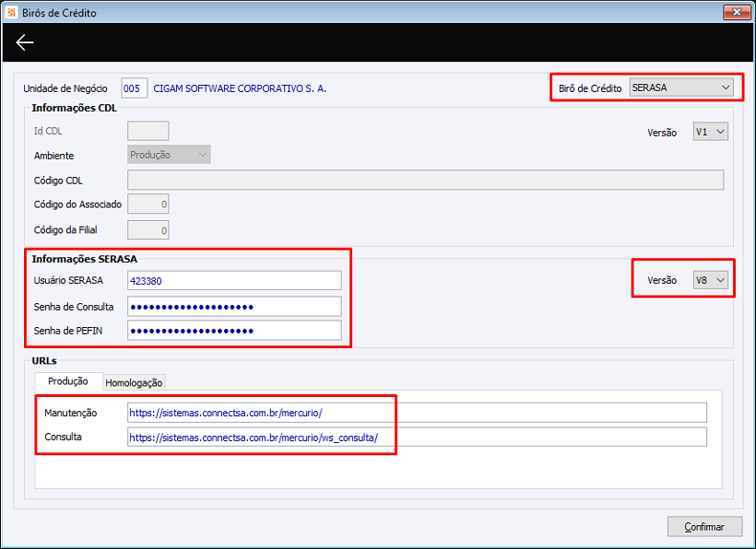
Task: Click the Informações CDL group label
Action: pyautogui.click(x=75, y=108)
